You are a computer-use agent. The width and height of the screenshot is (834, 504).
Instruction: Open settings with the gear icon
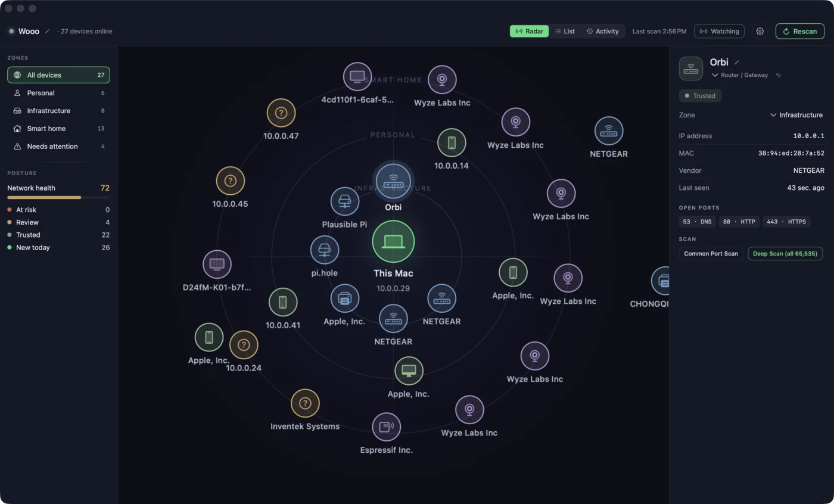[x=760, y=31]
